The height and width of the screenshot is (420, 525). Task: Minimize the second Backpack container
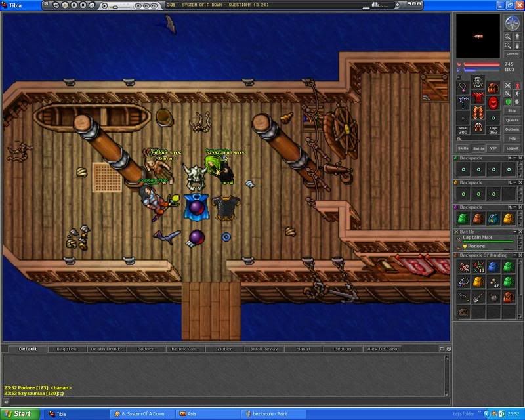(x=515, y=182)
